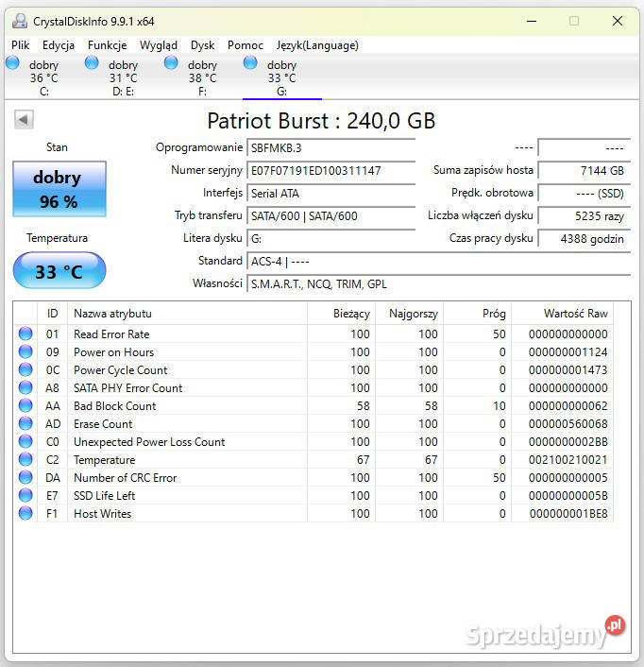644x667 pixels.
Task: Open the Pomoc menu
Action: coord(246,45)
